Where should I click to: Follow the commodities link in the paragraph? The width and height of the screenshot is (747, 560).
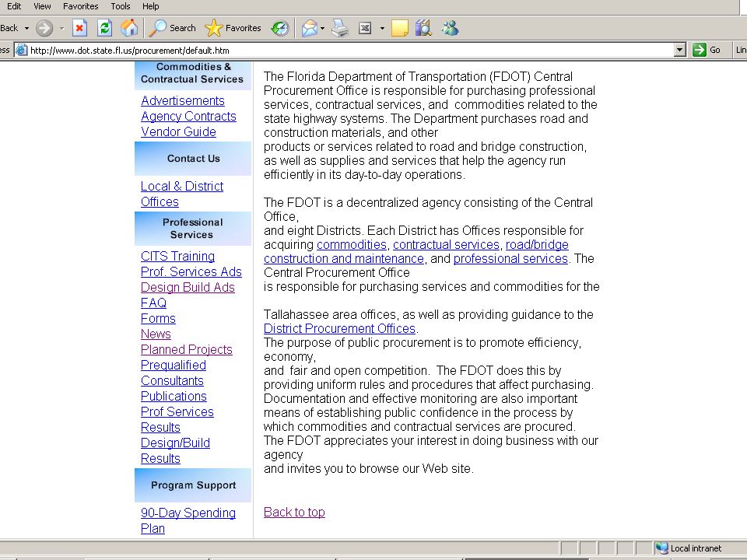click(352, 245)
